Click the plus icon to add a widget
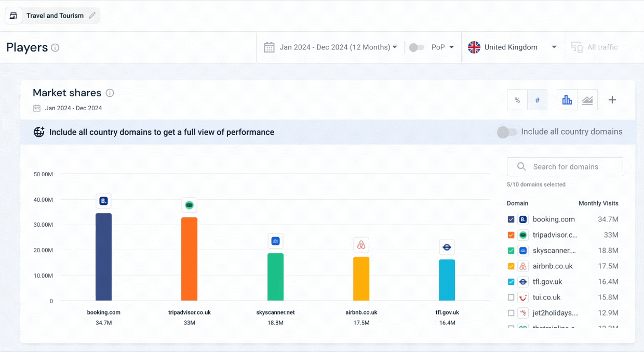 612,99
